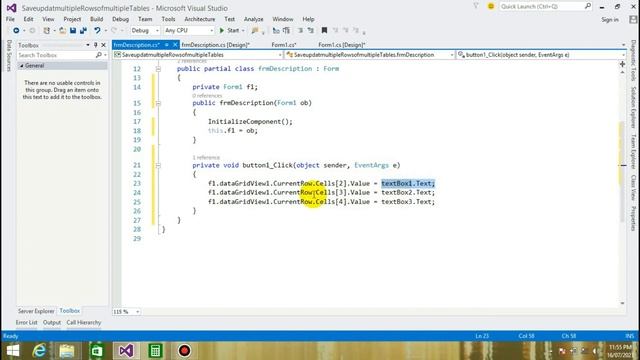
Task: Type in the Search Toolbox field
Action: pos(56,55)
